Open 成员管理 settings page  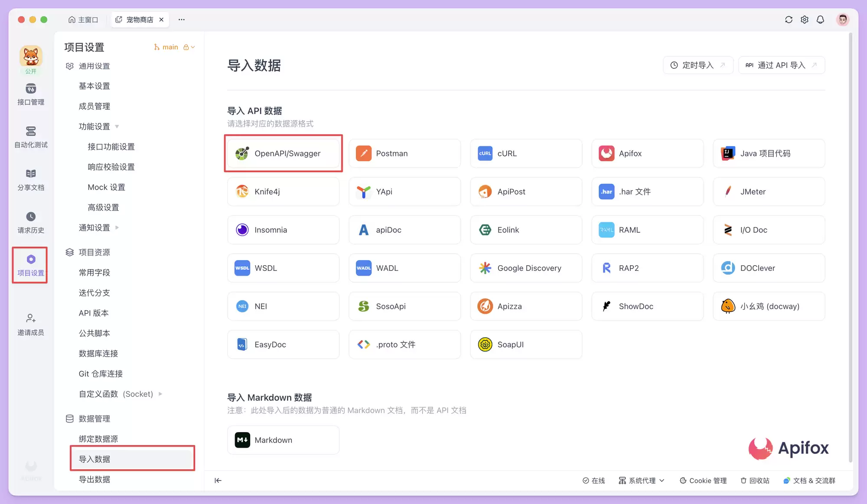[95, 106]
